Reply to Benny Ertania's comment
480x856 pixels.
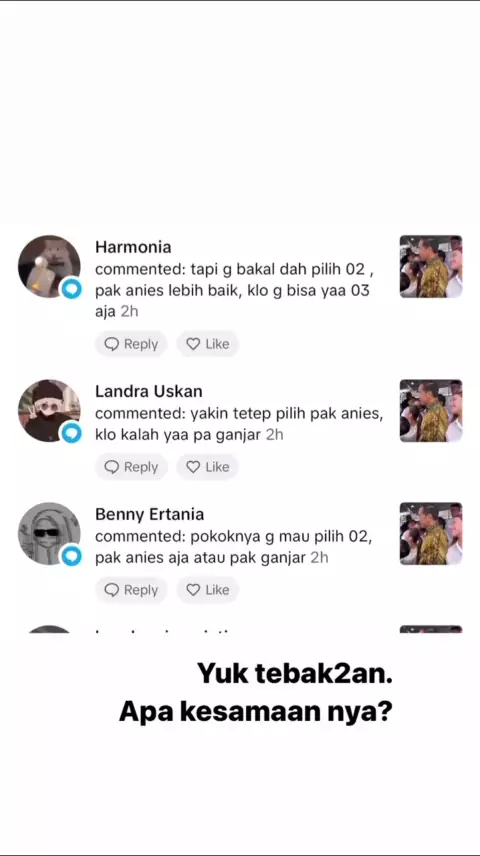click(x=131, y=590)
